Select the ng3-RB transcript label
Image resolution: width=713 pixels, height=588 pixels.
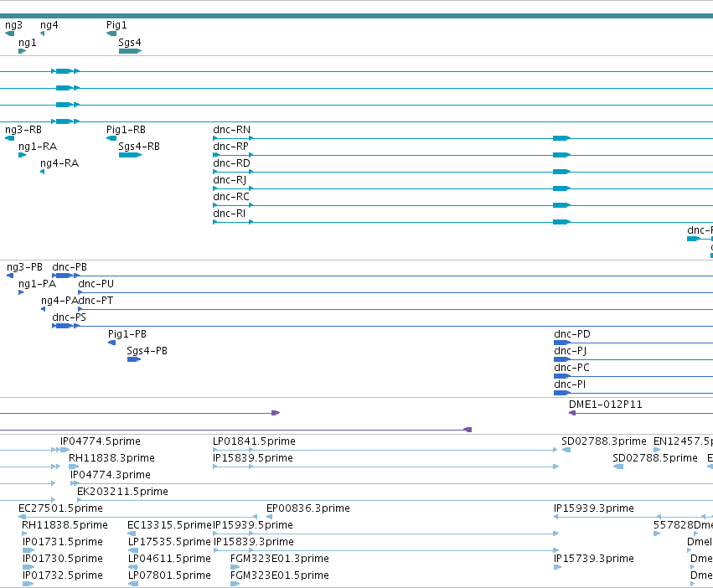tap(23, 130)
